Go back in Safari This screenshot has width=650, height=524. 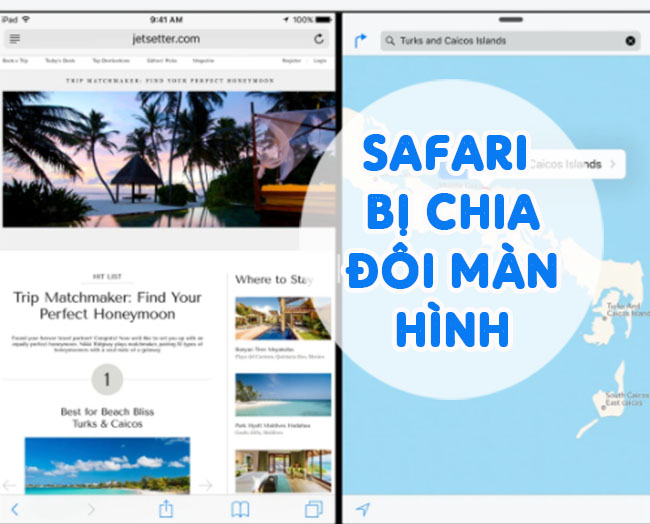click(15, 509)
